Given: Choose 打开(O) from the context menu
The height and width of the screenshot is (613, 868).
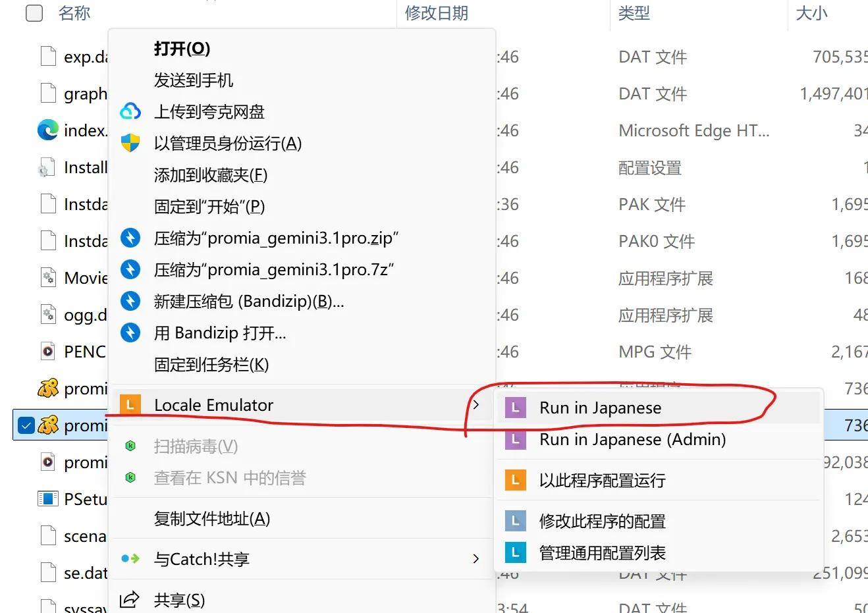Looking at the screenshot, I should (182, 48).
